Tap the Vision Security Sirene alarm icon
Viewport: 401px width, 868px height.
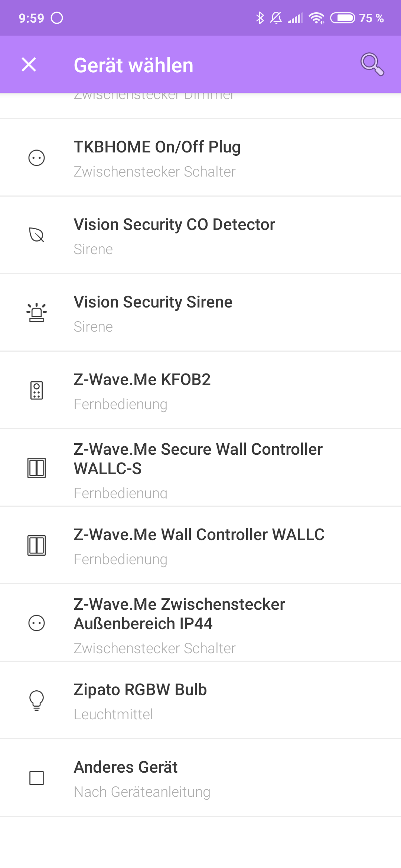(x=37, y=312)
